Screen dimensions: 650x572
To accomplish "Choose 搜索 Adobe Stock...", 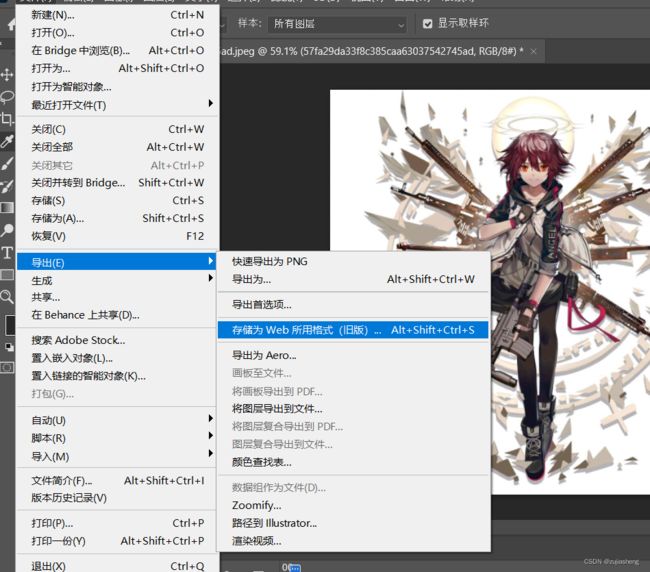I will pos(117,340).
